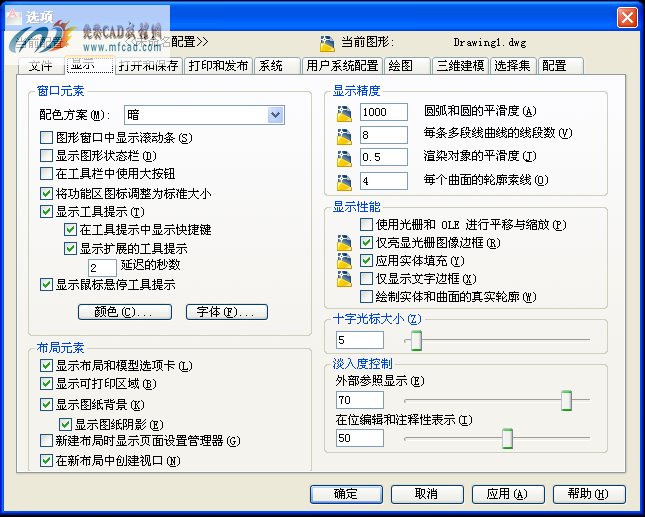
Task: Click the drawing icon beside arc smoothness 1000
Action: (x=345, y=112)
